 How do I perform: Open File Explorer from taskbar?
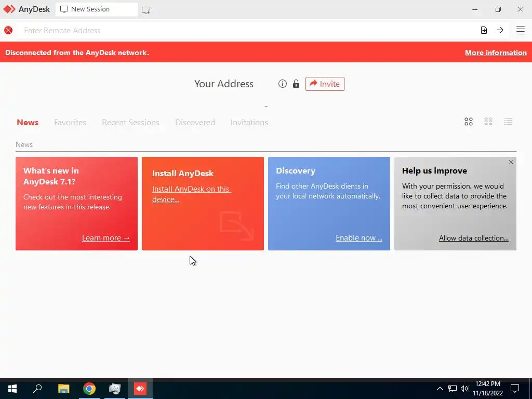pos(63,389)
